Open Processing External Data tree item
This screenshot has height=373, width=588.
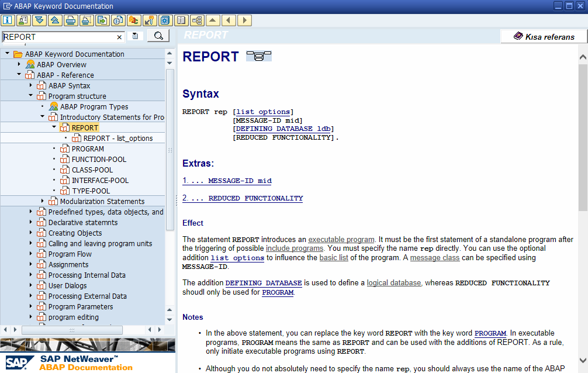pos(87,296)
